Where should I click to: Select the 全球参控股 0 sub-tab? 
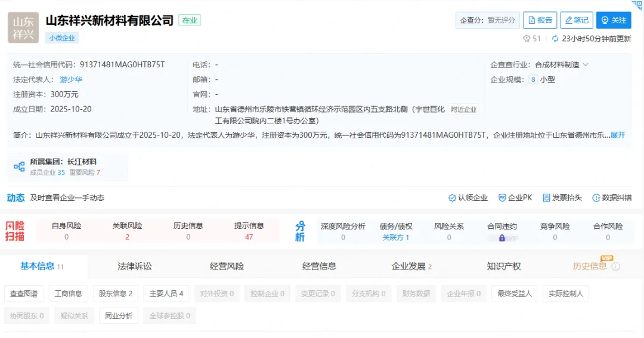pos(169,316)
